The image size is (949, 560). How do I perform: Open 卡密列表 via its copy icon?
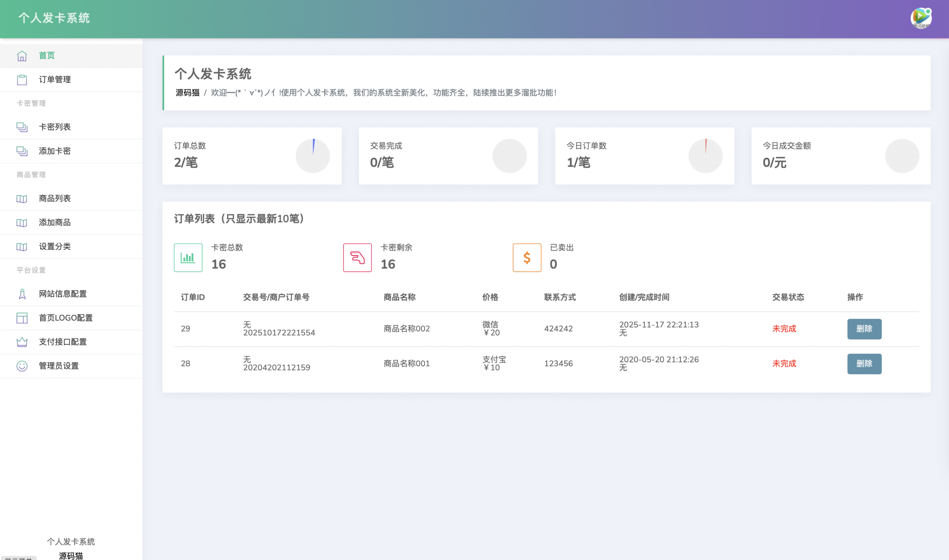(22, 127)
